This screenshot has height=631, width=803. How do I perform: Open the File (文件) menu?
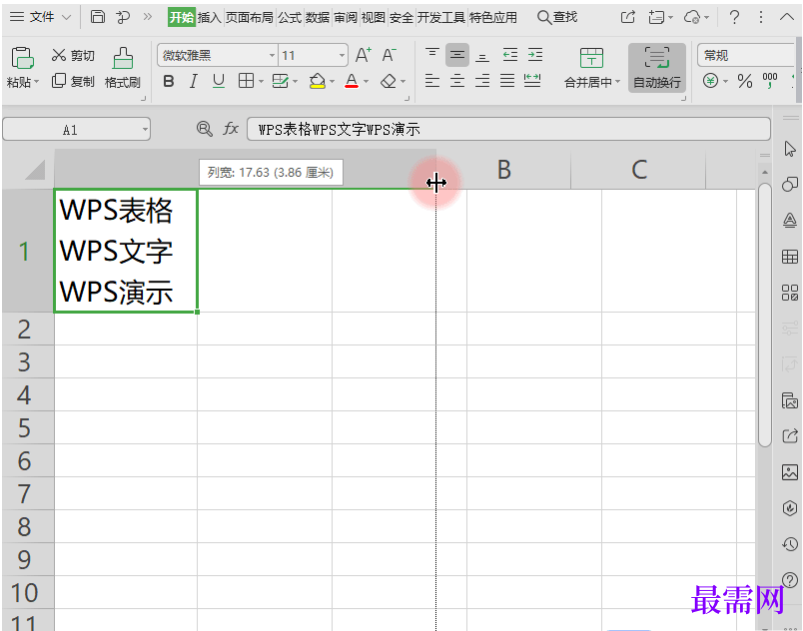point(40,17)
